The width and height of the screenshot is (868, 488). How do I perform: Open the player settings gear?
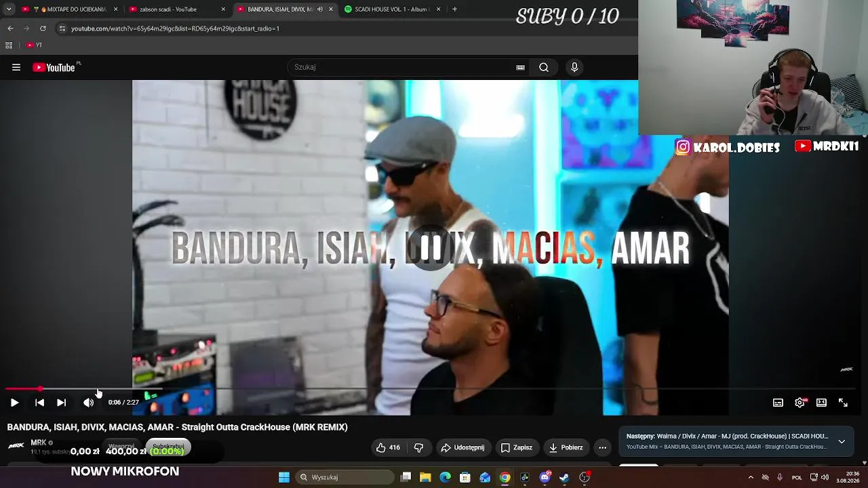800,403
